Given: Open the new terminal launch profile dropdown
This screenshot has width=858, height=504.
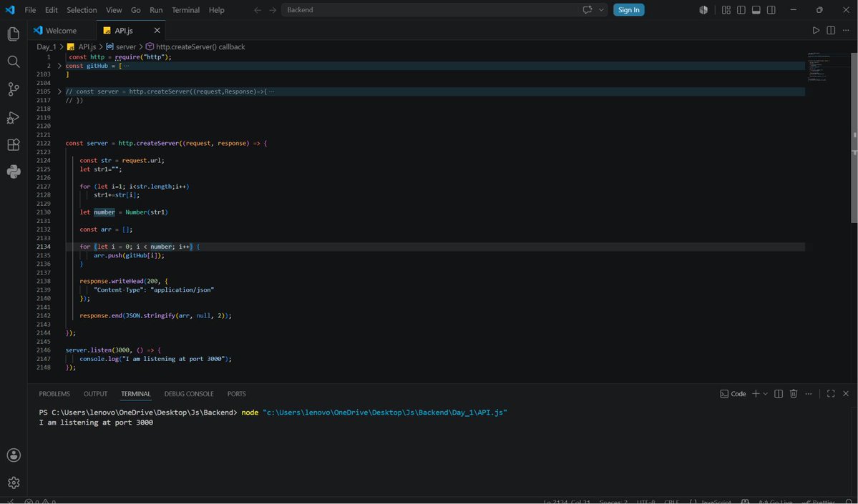Looking at the screenshot, I should point(766,394).
